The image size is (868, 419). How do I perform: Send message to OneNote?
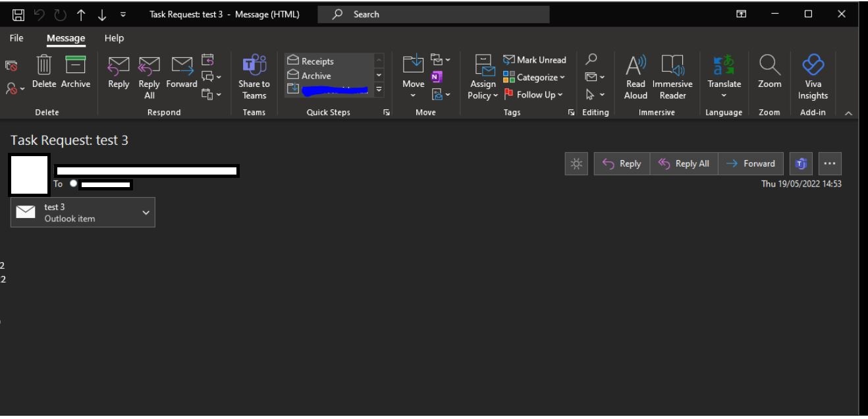[437, 77]
